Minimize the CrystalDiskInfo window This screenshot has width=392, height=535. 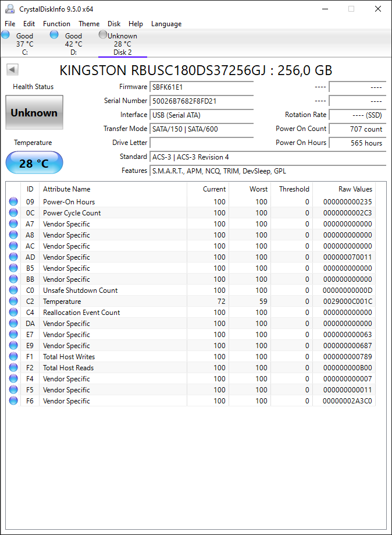325,9
